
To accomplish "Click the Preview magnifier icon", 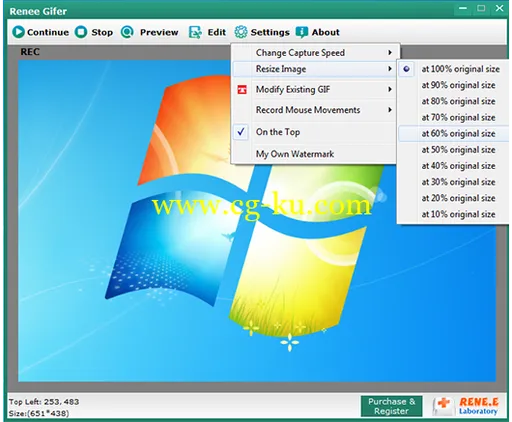I will 127,32.
